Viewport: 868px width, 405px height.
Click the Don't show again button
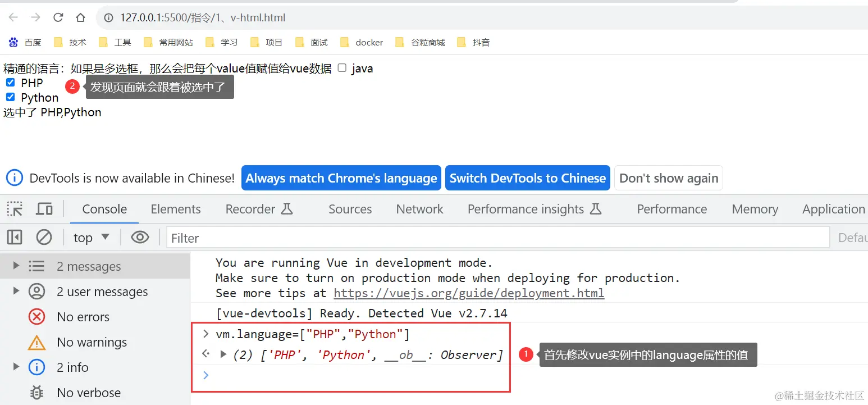coord(669,178)
